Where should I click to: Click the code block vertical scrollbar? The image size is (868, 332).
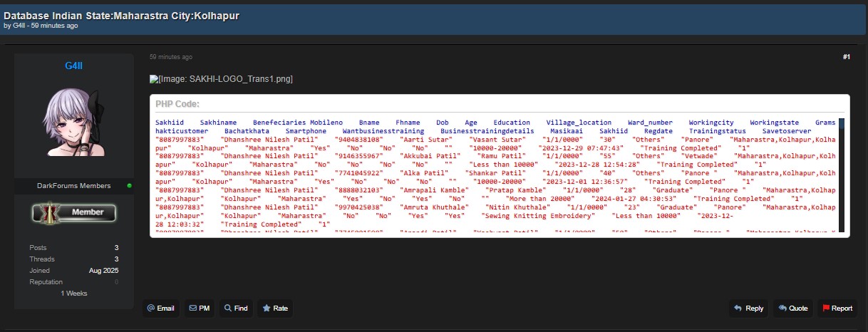842,175
